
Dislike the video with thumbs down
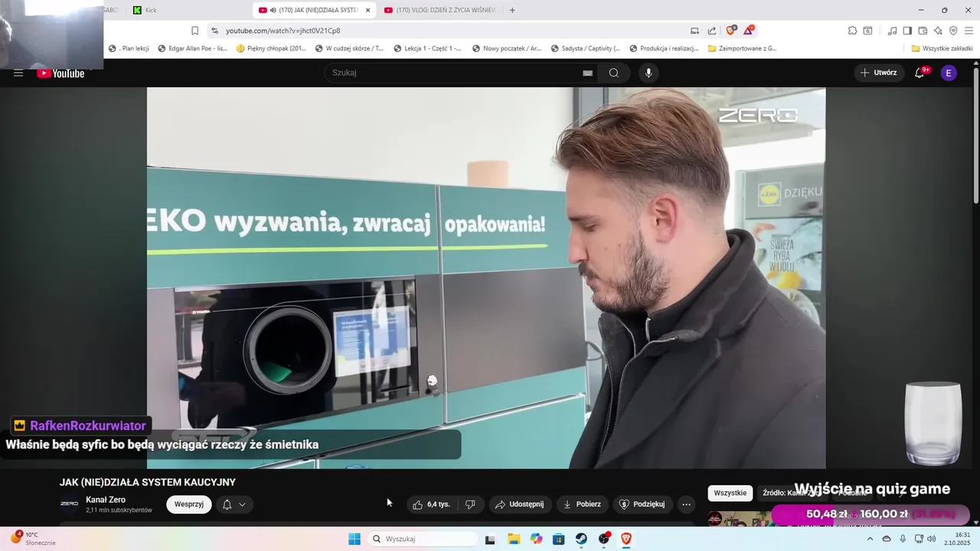pos(470,504)
